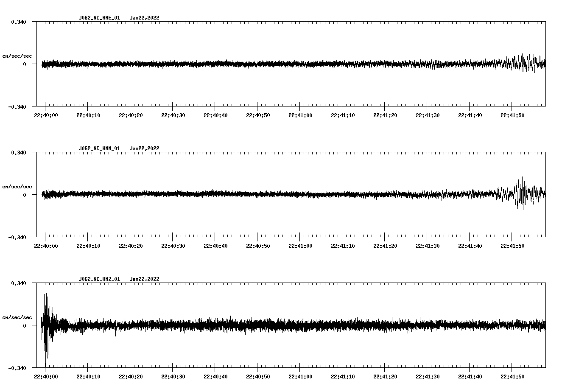Viewport: 576px width, 392px height.
Task: Click the 22:41:10 time label on HNE axis
Action: coord(343,115)
